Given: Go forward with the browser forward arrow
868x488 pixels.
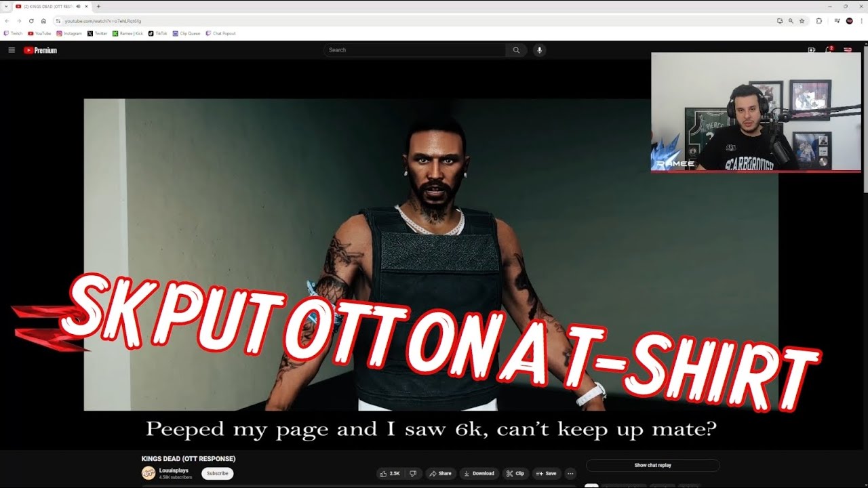Looking at the screenshot, I should tap(19, 21).
